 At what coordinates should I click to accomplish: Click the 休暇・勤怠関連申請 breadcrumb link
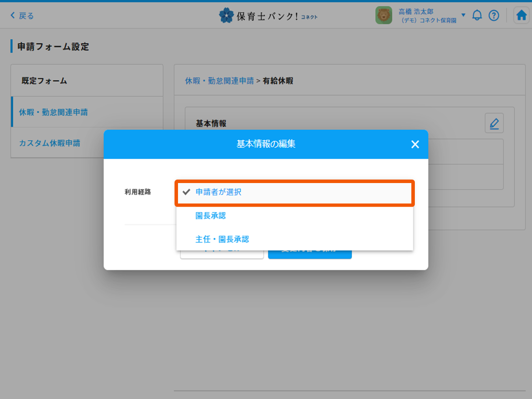point(219,81)
